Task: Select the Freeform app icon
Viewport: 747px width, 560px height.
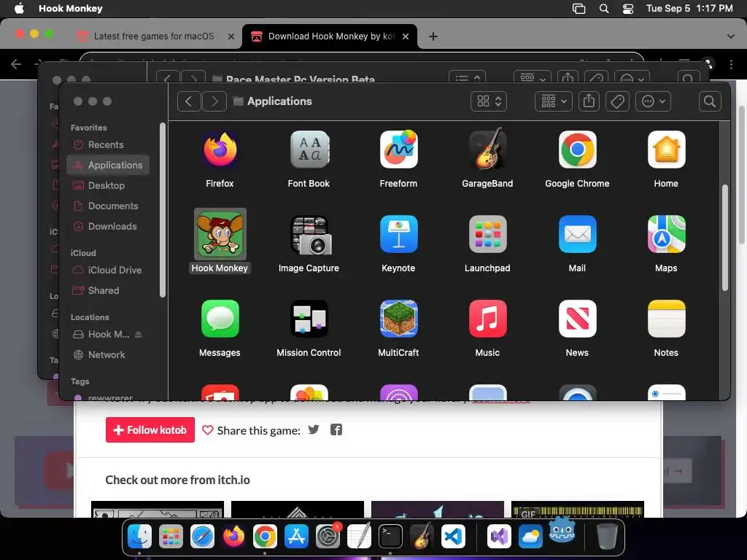Action: 398,149
